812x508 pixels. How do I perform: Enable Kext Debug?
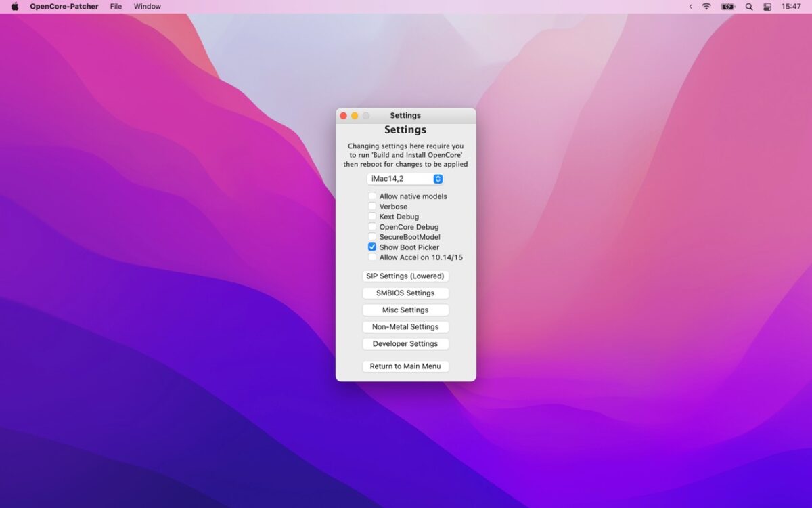click(x=372, y=217)
